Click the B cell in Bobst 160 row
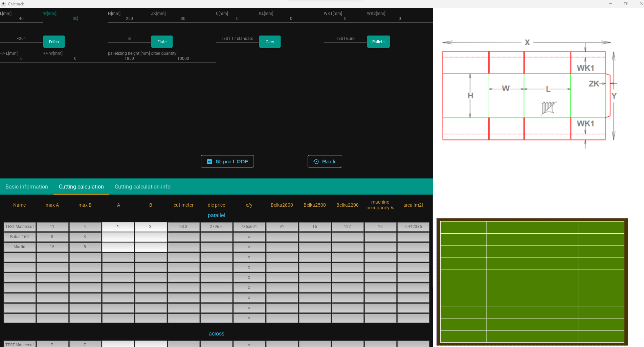 coord(151,237)
